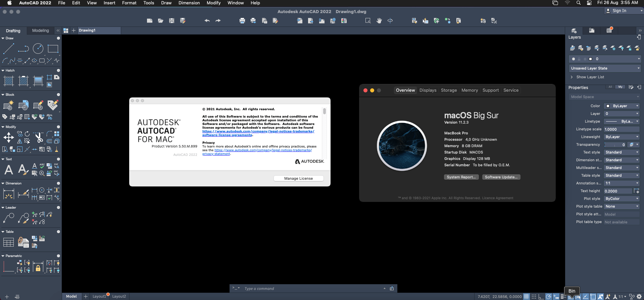This screenshot has height=300, width=644.
Task: Click the Zoom window toolbar icon
Action: (x=368, y=21)
